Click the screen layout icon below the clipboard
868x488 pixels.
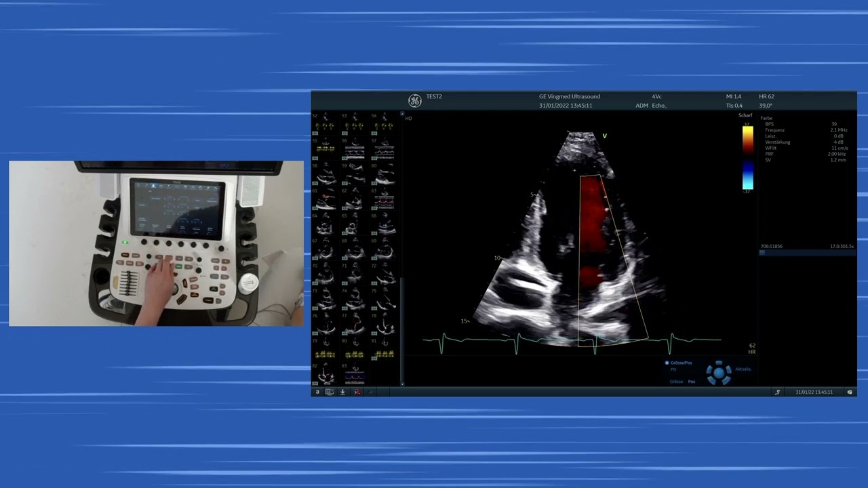point(330,392)
